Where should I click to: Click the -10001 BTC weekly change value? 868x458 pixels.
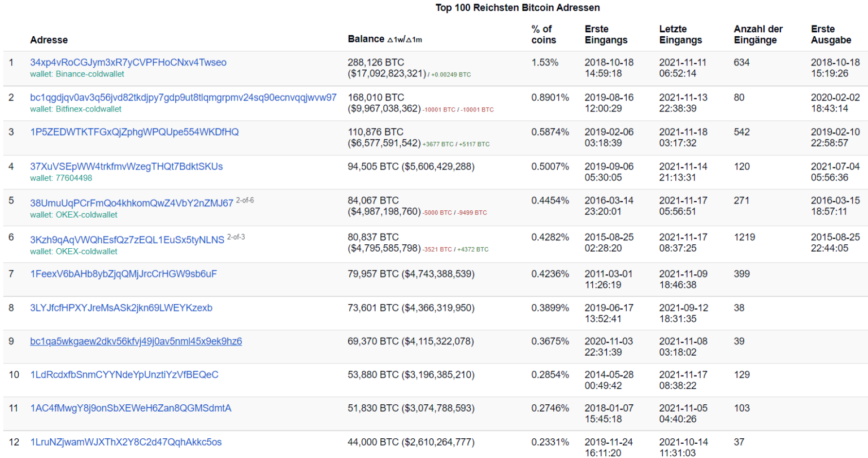click(439, 110)
